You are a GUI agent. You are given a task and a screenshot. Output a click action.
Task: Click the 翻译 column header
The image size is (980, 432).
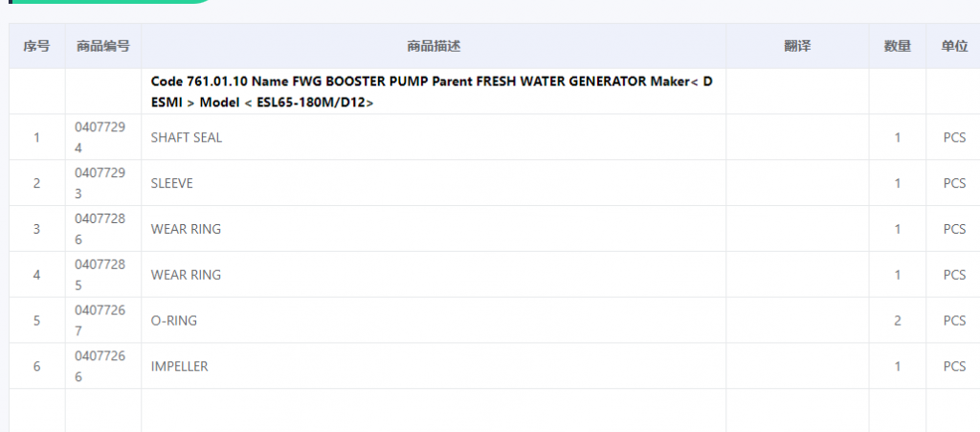click(797, 46)
